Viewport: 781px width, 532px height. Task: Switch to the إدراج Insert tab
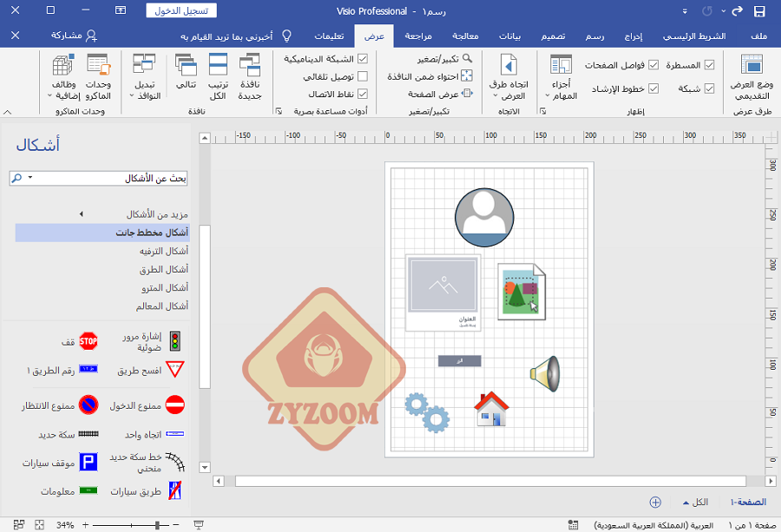tap(633, 36)
